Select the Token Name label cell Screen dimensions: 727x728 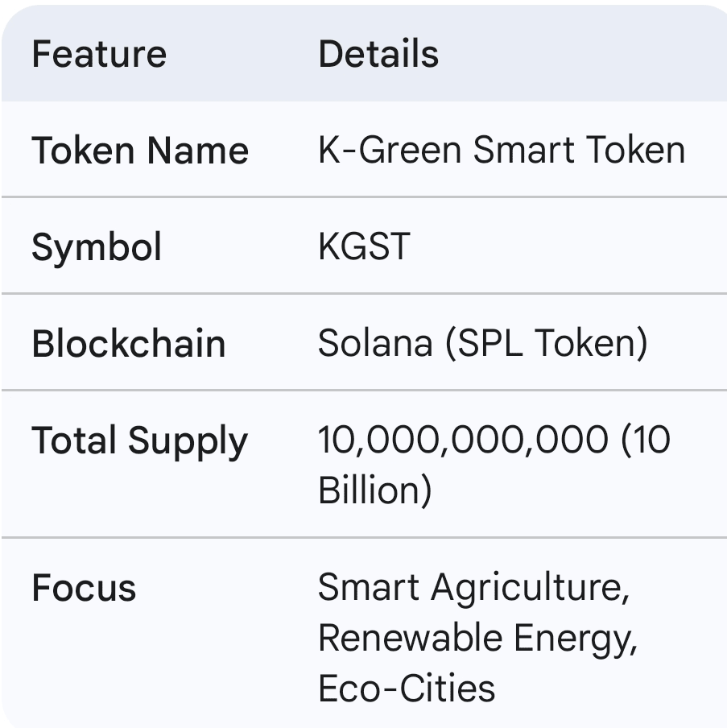click(140, 151)
